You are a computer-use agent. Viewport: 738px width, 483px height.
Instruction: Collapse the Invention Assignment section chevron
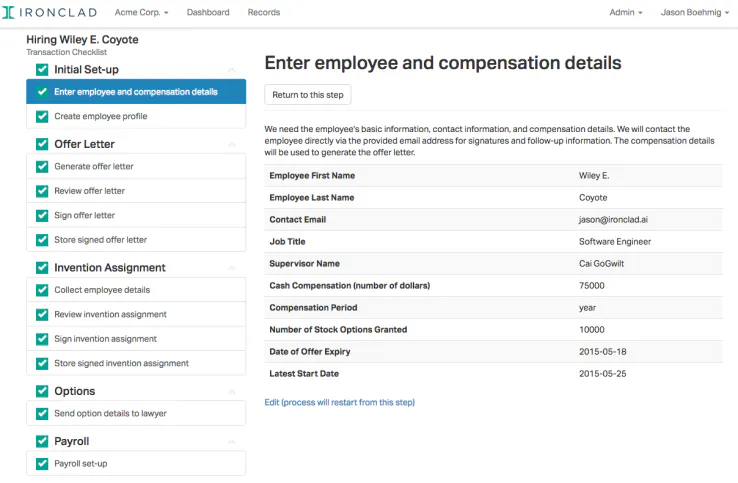tap(232, 268)
